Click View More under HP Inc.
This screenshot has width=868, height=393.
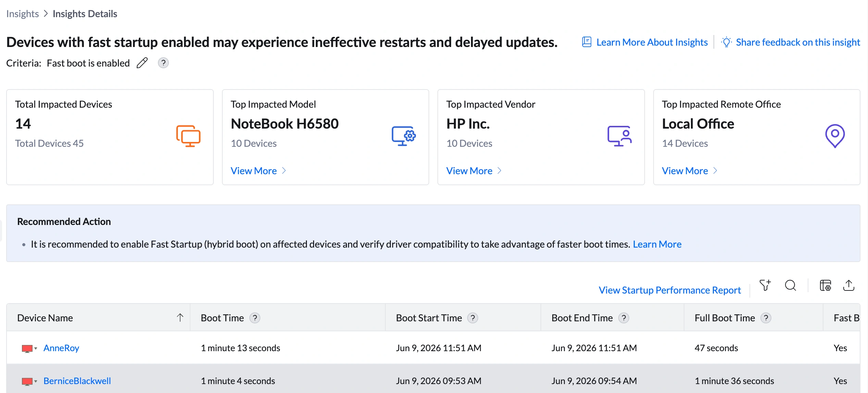pos(469,171)
